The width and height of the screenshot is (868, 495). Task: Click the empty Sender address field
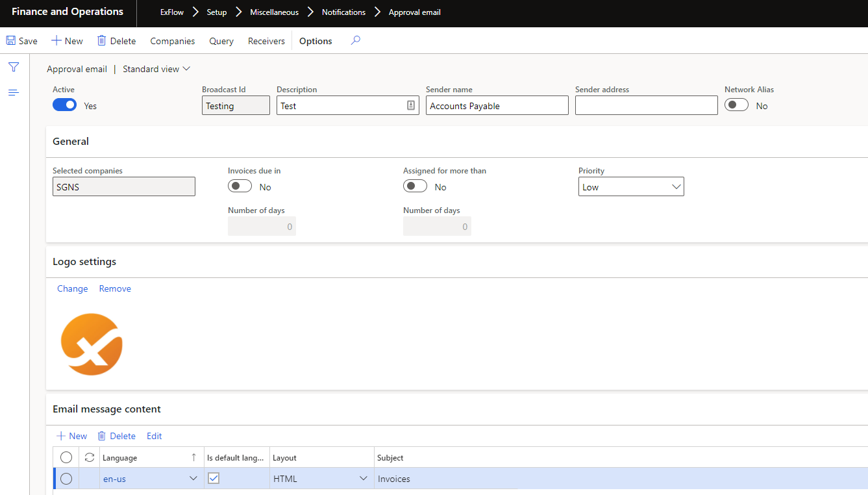647,105
